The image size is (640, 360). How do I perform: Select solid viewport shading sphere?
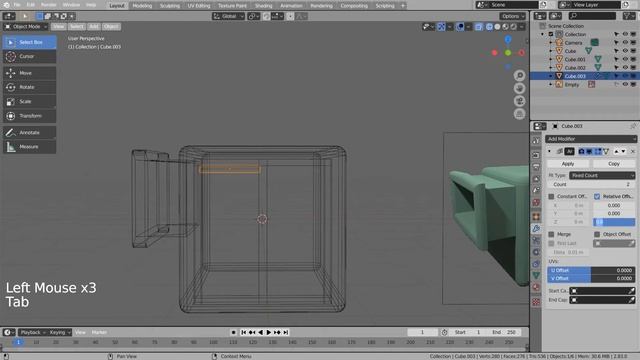497,27
